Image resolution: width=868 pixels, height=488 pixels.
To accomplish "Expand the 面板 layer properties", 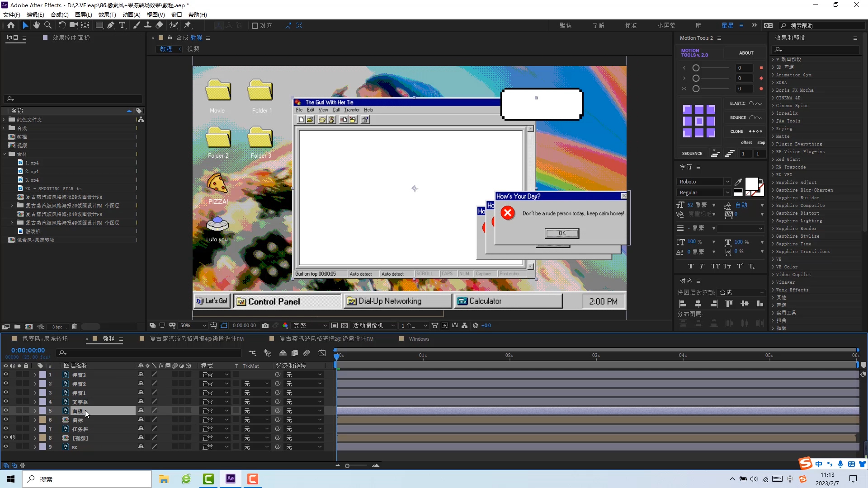I will click(35, 411).
